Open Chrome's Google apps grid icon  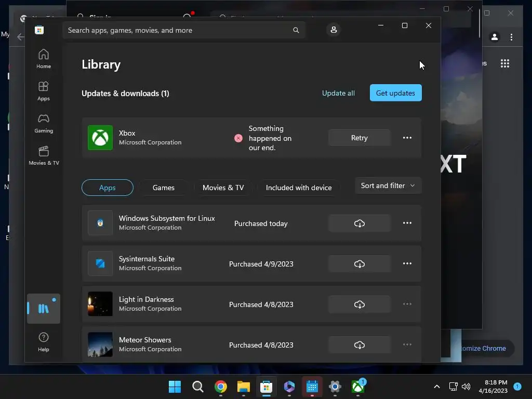tap(505, 63)
